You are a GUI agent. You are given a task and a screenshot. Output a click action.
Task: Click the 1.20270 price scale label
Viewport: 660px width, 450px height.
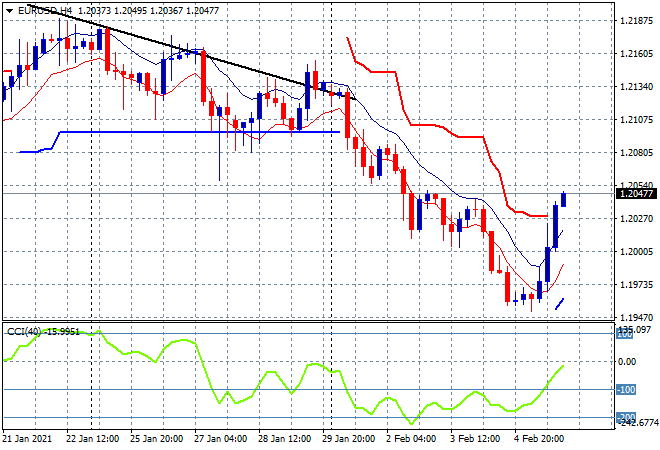click(x=636, y=218)
